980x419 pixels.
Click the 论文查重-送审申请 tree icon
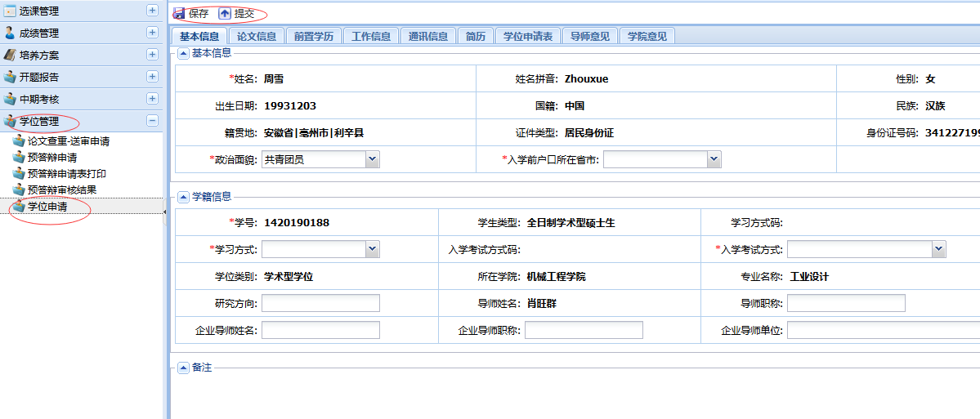[19, 141]
